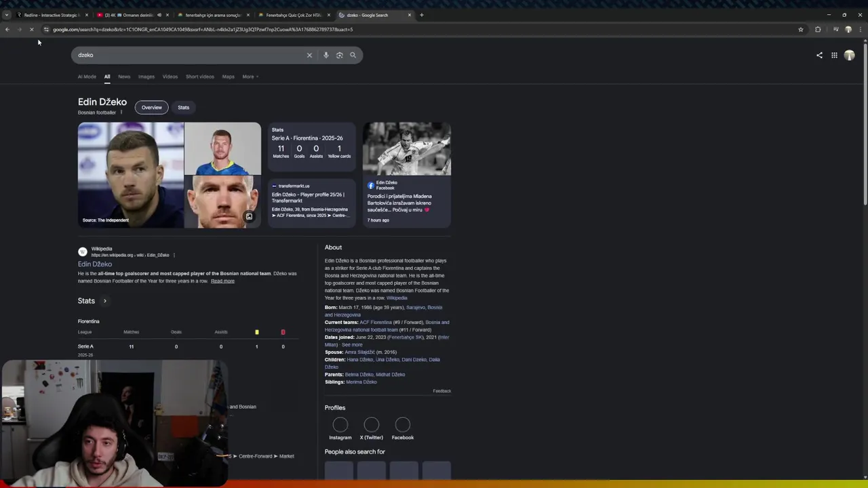Start a voice search with the microphone
Image resolution: width=868 pixels, height=488 pixels.
click(325, 55)
